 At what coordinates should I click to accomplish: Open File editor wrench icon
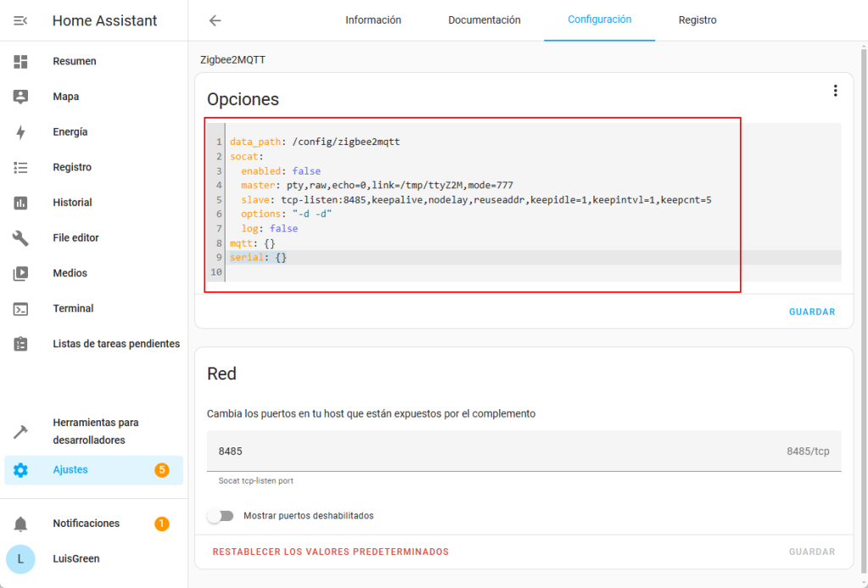click(20, 238)
